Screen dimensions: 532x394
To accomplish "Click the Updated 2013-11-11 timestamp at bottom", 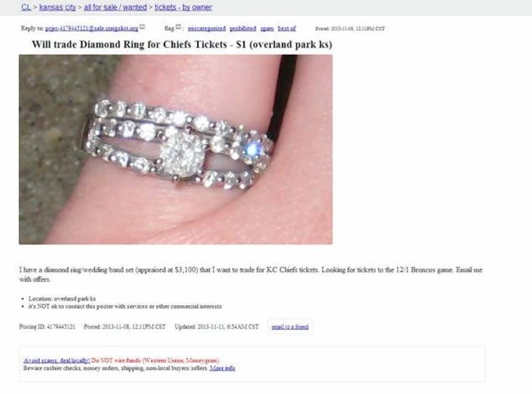I will (x=217, y=327).
